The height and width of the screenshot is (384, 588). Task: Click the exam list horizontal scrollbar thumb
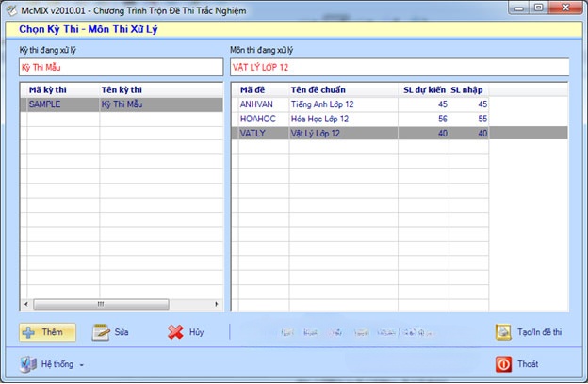pyautogui.click(x=101, y=304)
